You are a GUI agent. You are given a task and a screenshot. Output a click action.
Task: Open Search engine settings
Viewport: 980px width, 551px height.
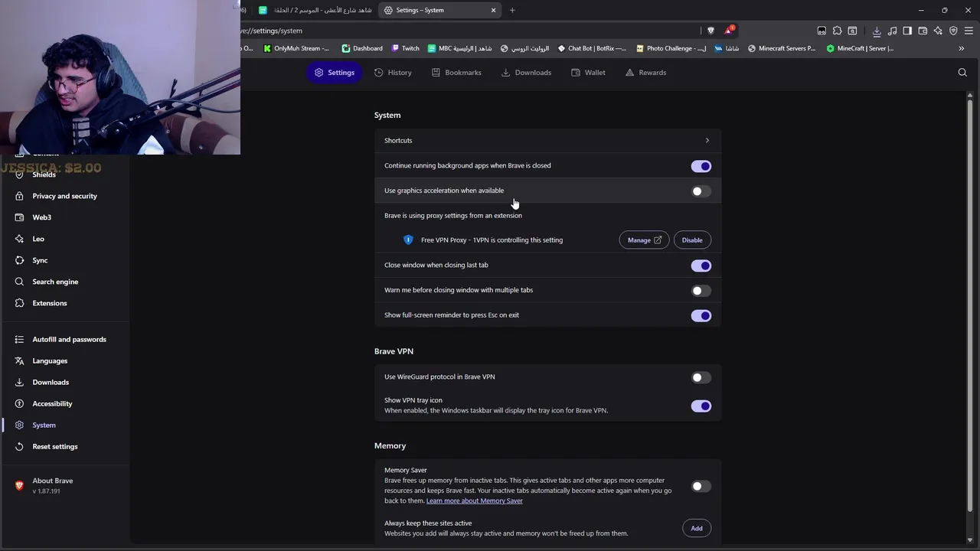pyautogui.click(x=55, y=282)
